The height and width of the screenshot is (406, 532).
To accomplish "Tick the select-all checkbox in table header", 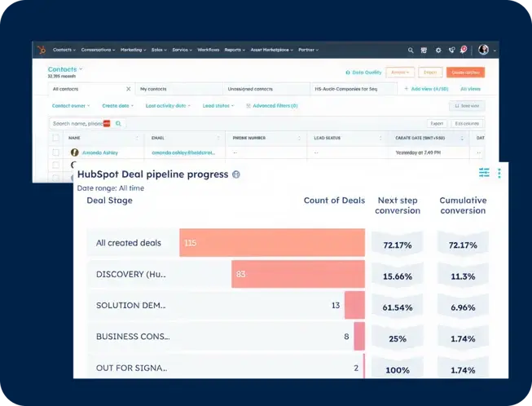I will click(x=56, y=138).
